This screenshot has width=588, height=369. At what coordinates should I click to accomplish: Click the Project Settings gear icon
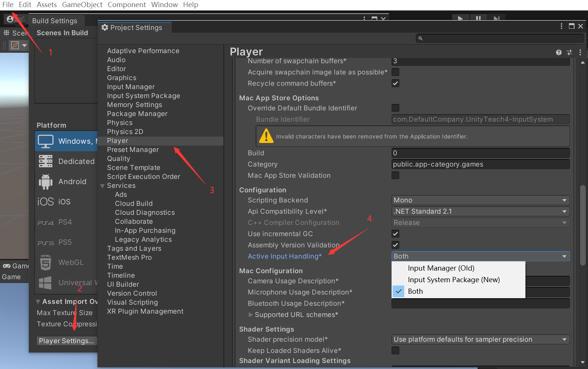tap(105, 27)
